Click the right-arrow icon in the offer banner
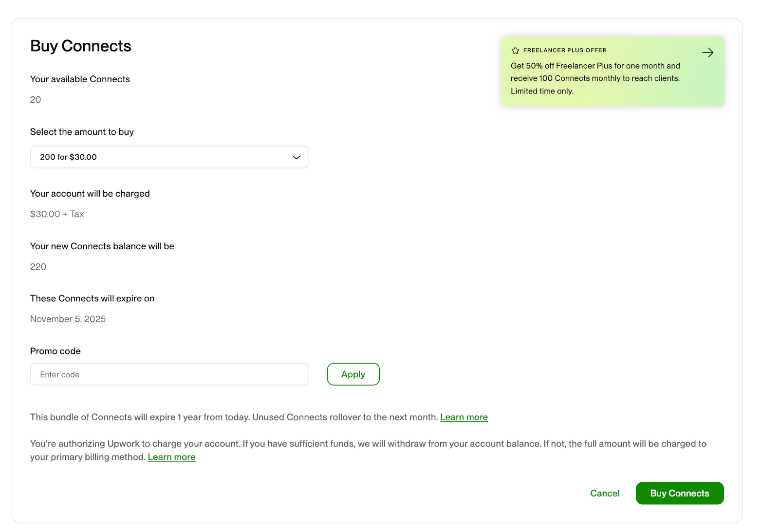This screenshot has width=779, height=532. click(708, 52)
